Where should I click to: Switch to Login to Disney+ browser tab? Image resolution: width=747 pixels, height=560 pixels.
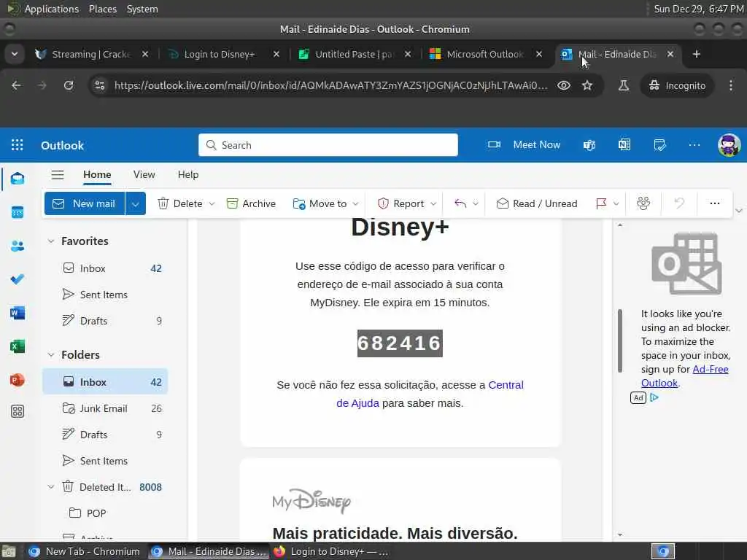coord(219,54)
